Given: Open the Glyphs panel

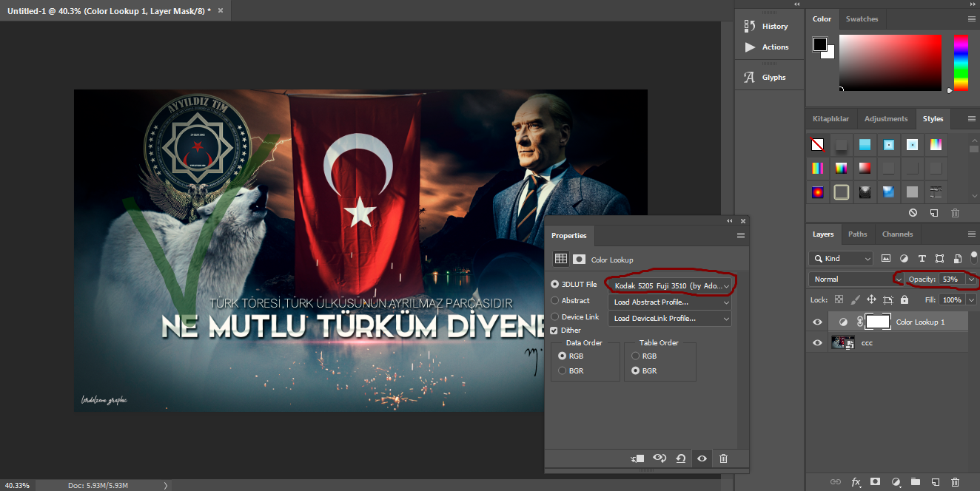Looking at the screenshot, I should (x=765, y=77).
